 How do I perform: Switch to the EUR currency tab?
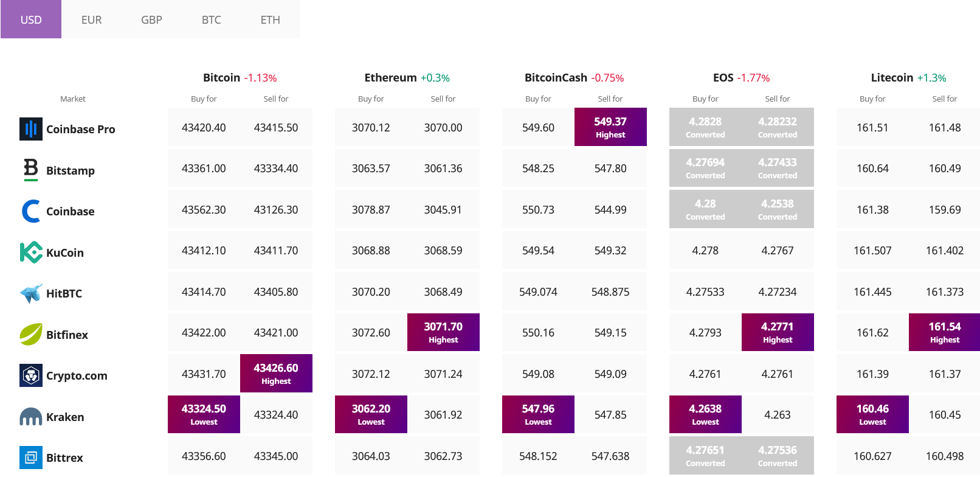click(91, 19)
